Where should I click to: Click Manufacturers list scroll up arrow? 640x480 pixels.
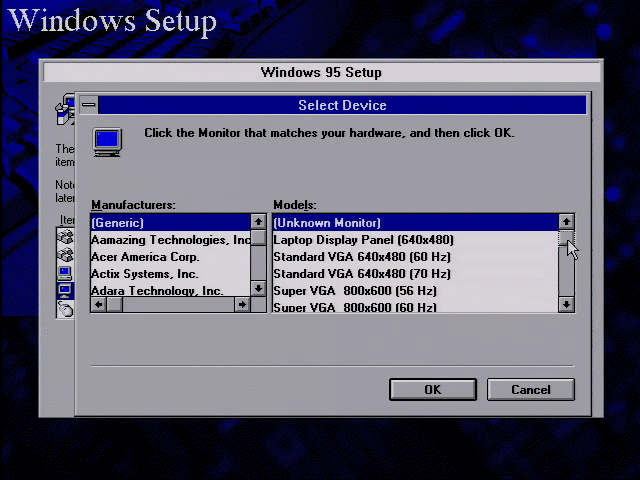(258, 222)
